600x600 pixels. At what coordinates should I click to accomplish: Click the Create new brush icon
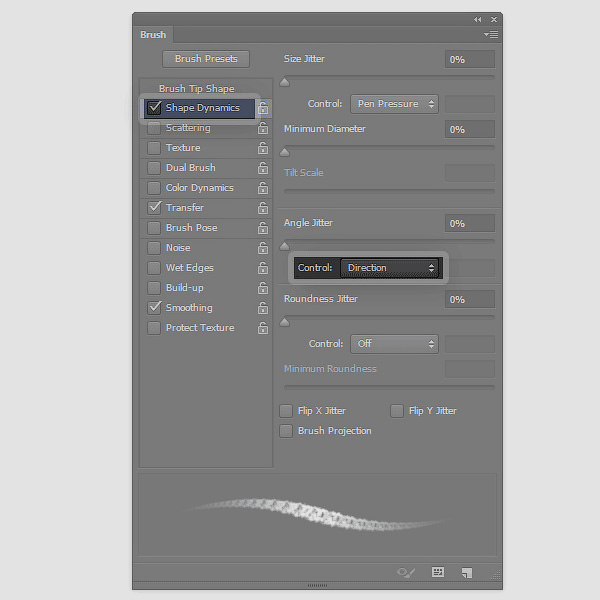[467, 573]
